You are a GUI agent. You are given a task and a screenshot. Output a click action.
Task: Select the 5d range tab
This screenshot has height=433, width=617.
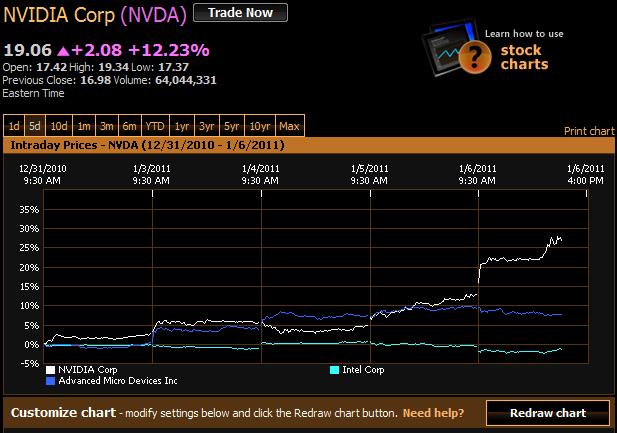click(x=35, y=126)
